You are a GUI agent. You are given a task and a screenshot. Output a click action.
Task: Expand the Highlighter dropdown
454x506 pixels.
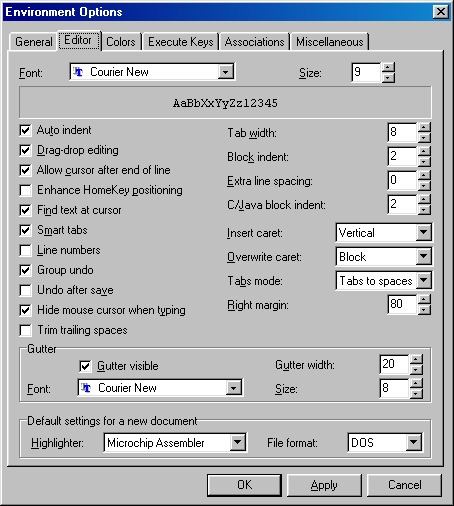coord(237,442)
